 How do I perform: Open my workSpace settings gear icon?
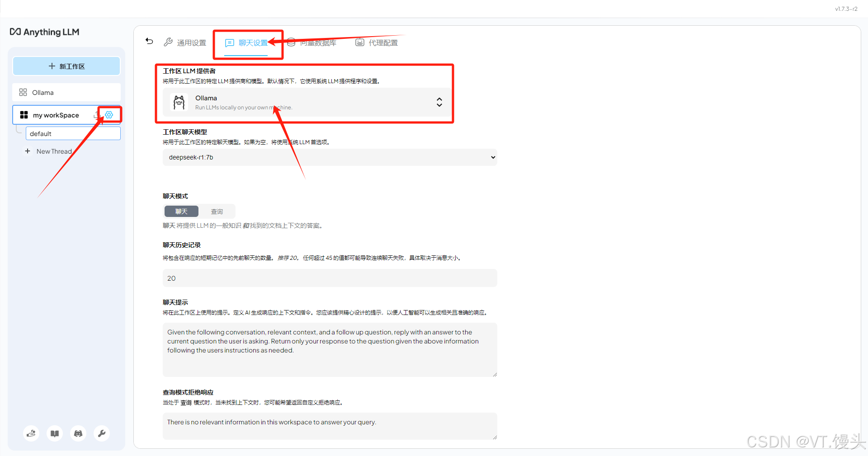tap(109, 115)
